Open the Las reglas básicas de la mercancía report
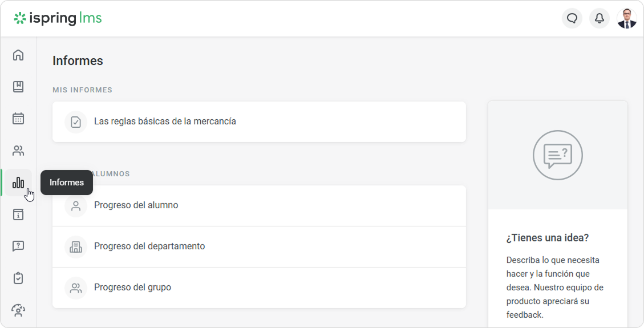The image size is (644, 328). pyautogui.click(x=165, y=122)
